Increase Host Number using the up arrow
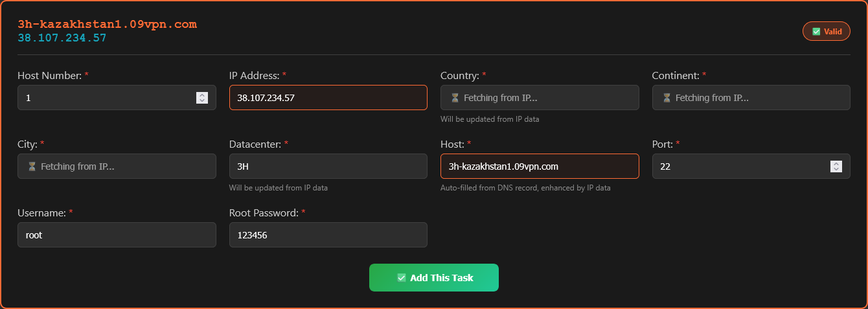Image resolution: width=868 pixels, height=309 pixels. pyautogui.click(x=202, y=95)
